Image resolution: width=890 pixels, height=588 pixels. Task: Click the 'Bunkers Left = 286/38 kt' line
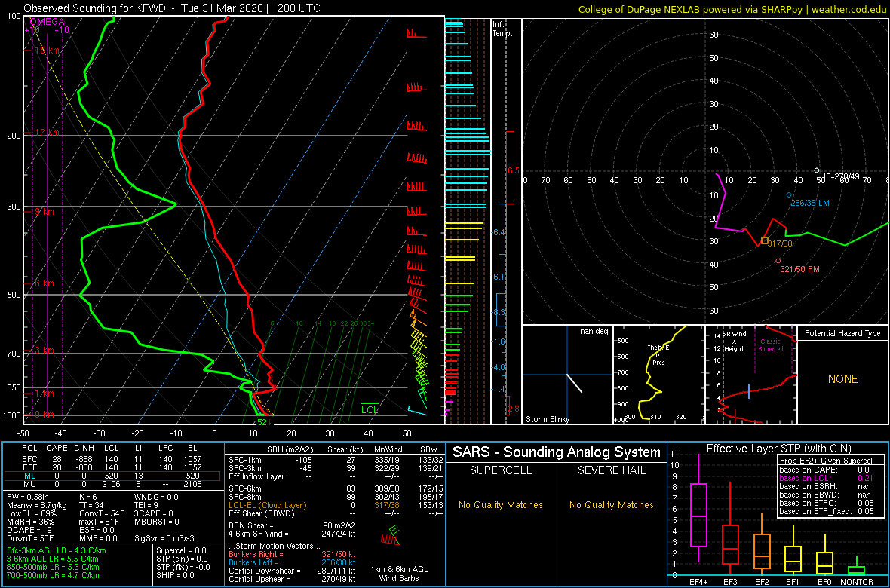tap(293, 562)
